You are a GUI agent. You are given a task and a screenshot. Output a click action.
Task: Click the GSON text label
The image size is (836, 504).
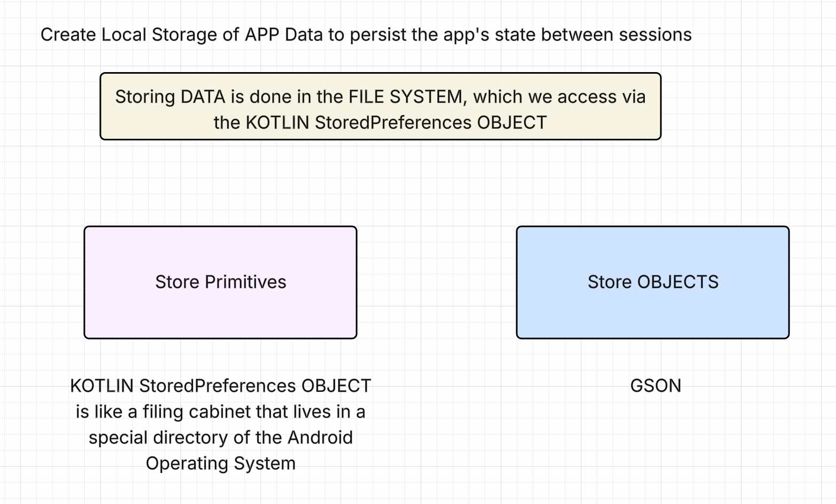656,385
